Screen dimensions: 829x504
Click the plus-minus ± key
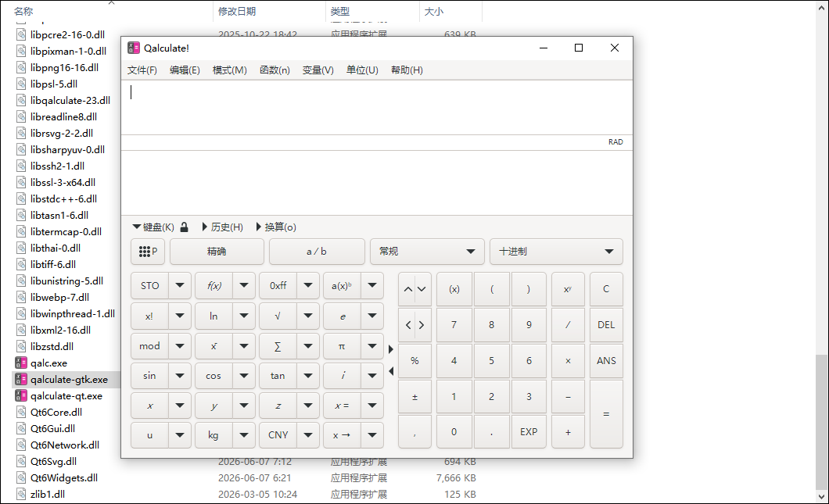click(x=415, y=397)
